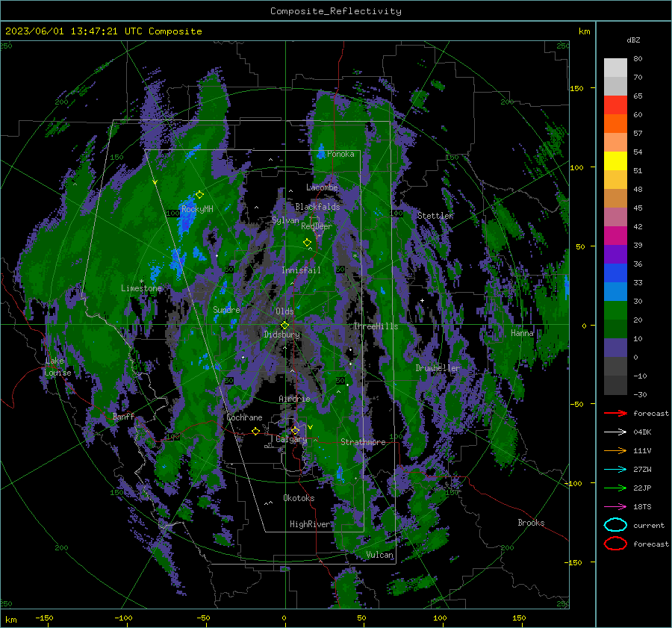This screenshot has height=628, width=672.
Task: Select the cyan 27ZW arrow icon
Action: click(615, 470)
